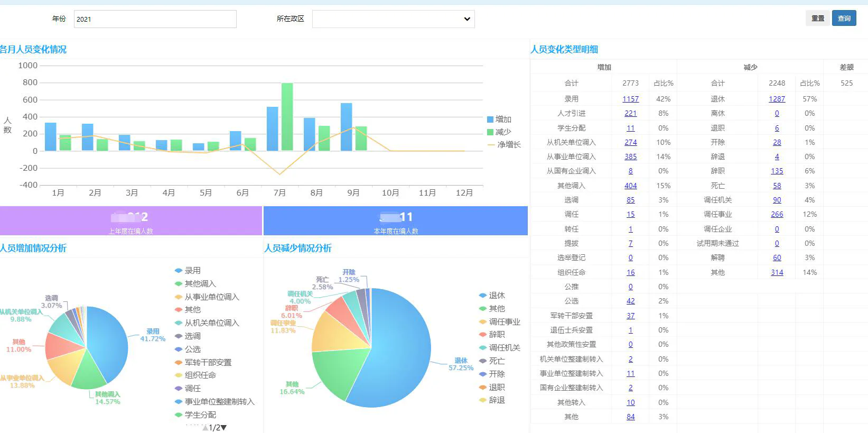Toggle 学生分配 legend item
The height and width of the screenshot is (433, 868).
(x=195, y=414)
